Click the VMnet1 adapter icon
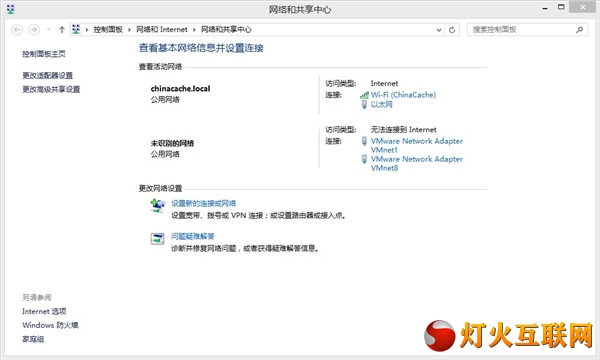The width and height of the screenshot is (600, 360). point(364,141)
